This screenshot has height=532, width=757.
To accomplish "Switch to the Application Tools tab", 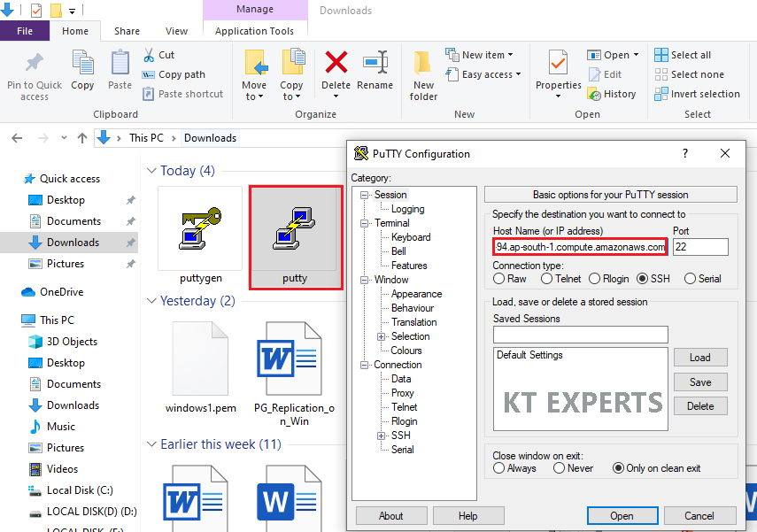I will tap(254, 31).
